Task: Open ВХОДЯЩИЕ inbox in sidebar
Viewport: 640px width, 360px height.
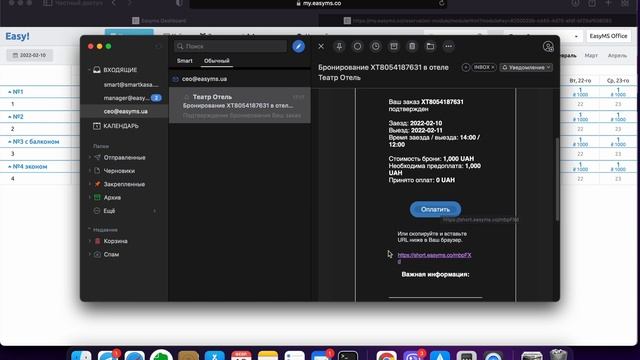Action: point(120,70)
